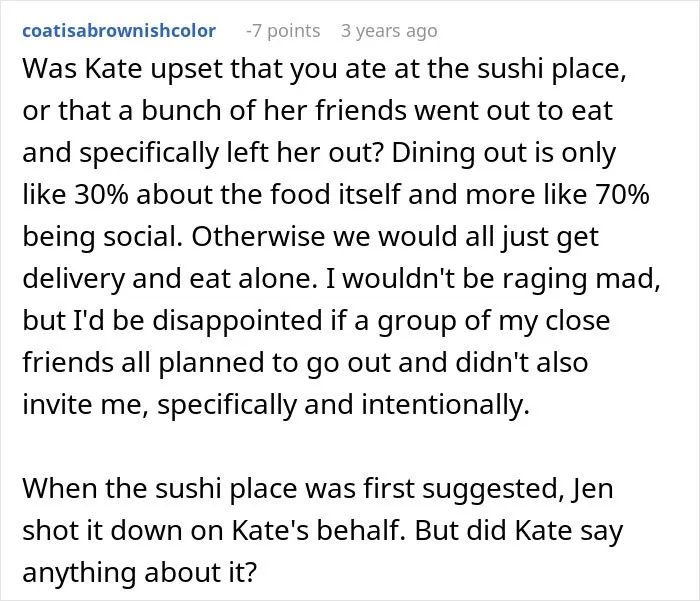Click the closing question "anything about it?"

tap(140, 573)
